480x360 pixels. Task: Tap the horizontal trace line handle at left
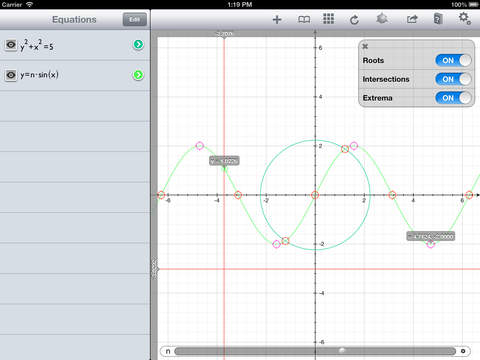(154, 269)
